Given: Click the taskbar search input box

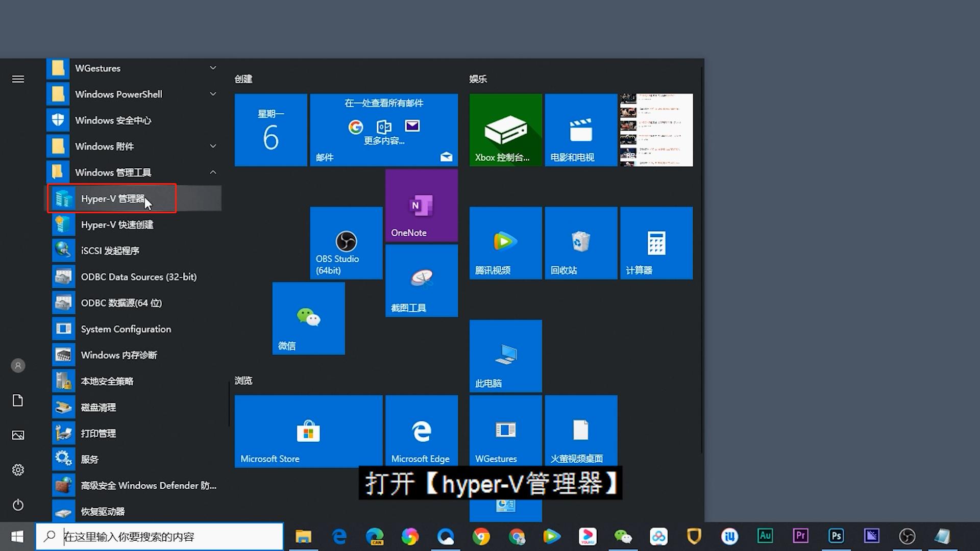Looking at the screenshot, I should [168, 536].
